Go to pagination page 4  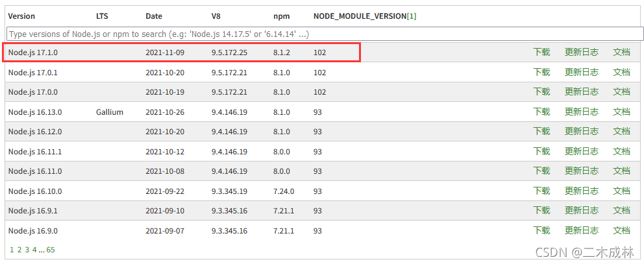[x=34, y=249]
